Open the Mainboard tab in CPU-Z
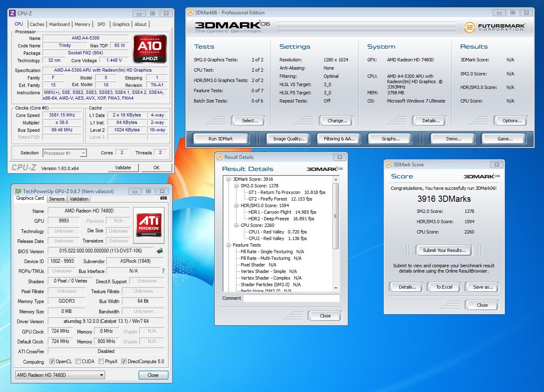This screenshot has height=392, width=544. point(59,24)
